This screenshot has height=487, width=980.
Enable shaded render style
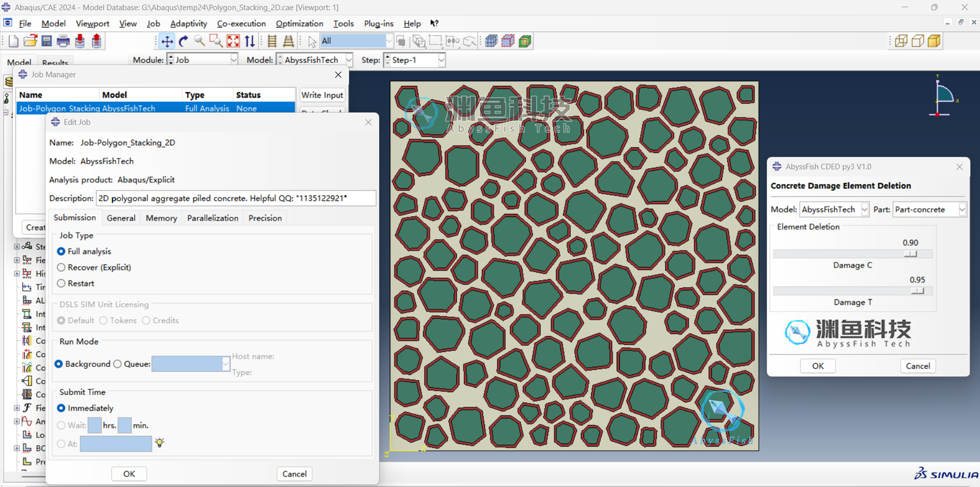[x=934, y=41]
